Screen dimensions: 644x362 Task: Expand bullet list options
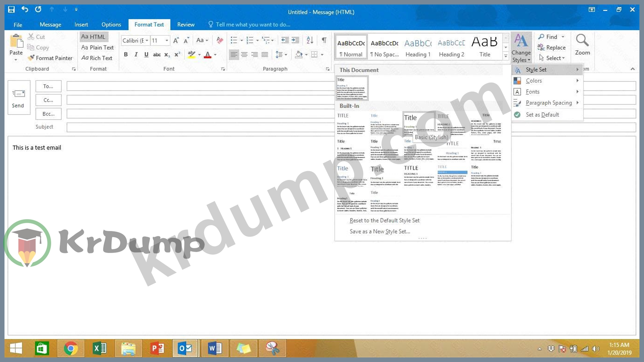[x=242, y=41]
